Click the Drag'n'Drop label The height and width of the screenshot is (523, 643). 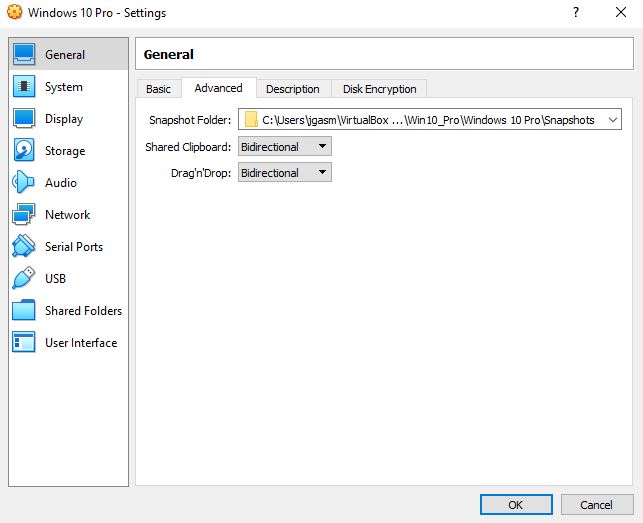[201, 173]
